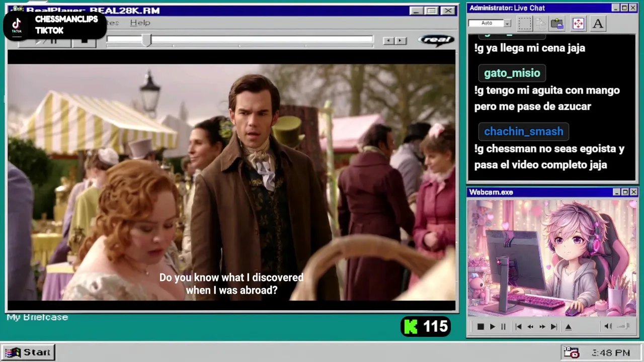This screenshot has width=644, height=362.
Task: Click the Webcam.exe title bar text
Action: click(491, 192)
